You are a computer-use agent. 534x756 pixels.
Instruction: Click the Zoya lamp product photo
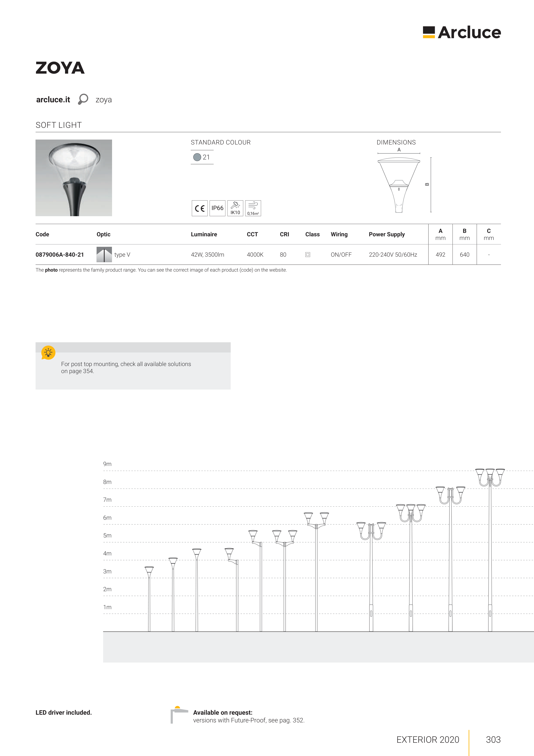pos(74,178)
